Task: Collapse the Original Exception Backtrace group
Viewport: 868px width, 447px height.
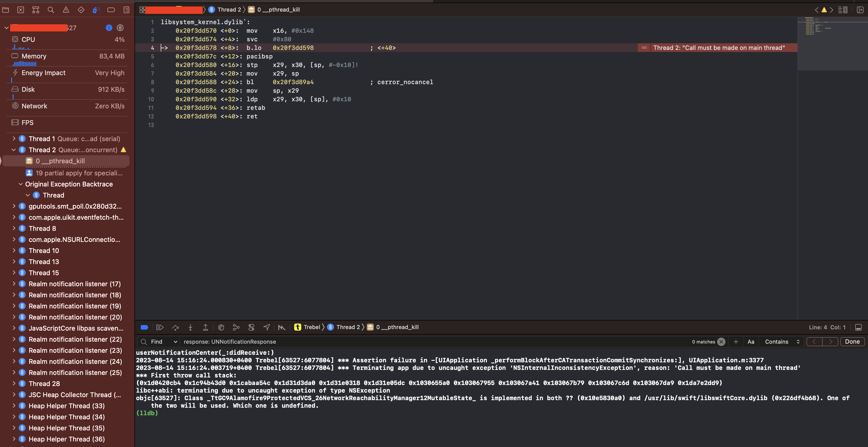Action: pyautogui.click(x=21, y=184)
